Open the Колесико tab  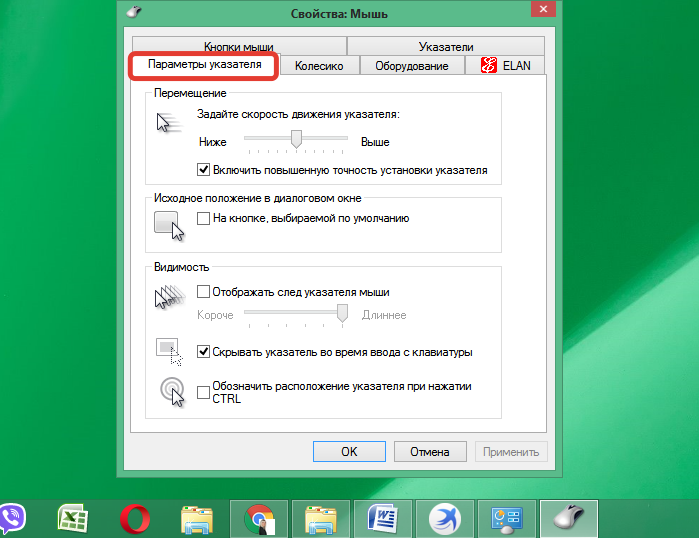319,66
